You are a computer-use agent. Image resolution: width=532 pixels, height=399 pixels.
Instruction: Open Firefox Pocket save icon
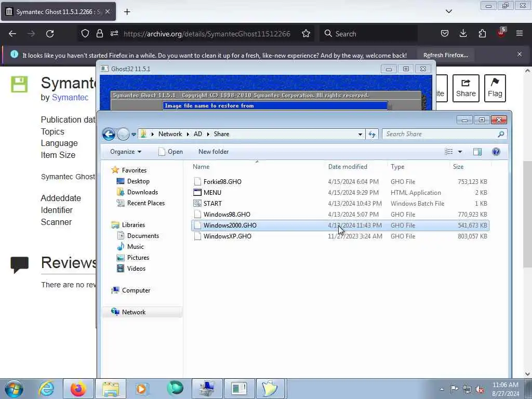(445, 33)
